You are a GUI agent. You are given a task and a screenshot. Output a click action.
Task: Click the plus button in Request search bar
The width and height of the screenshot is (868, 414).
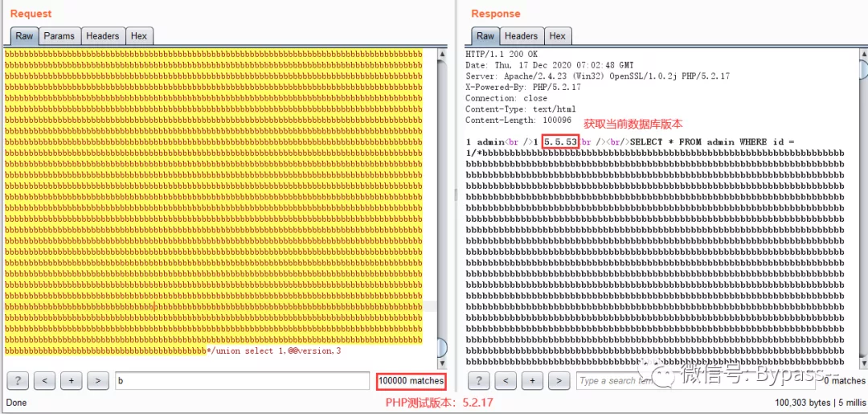click(71, 381)
